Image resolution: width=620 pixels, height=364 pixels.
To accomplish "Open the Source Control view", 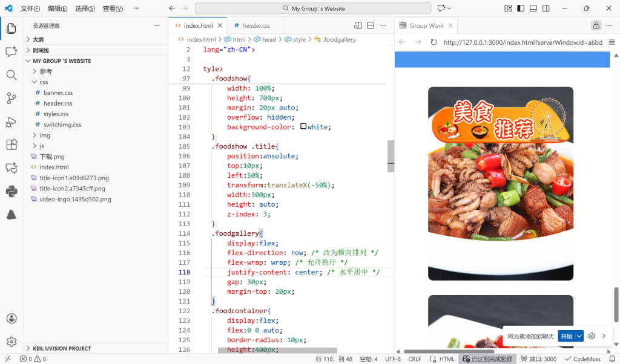I will coord(11,98).
